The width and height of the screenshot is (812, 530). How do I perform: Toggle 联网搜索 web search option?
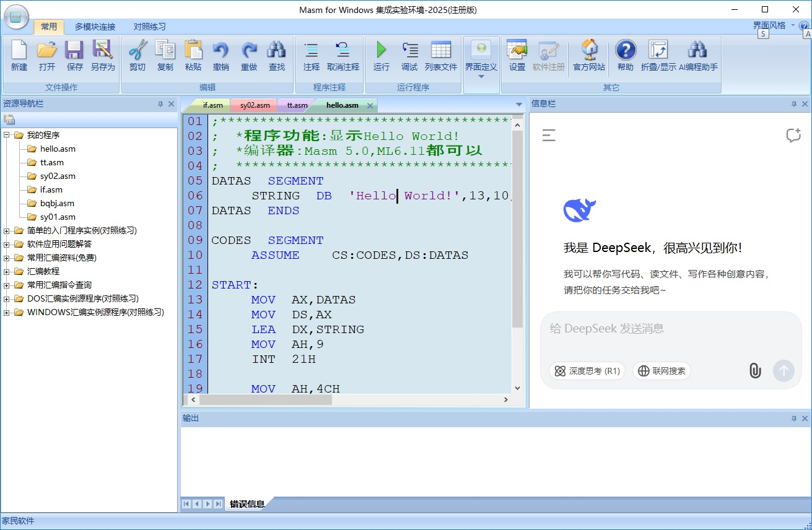point(661,371)
